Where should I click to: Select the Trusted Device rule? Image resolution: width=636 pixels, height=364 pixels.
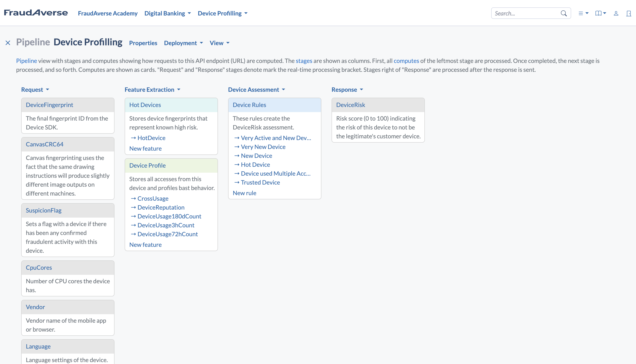pyautogui.click(x=260, y=182)
